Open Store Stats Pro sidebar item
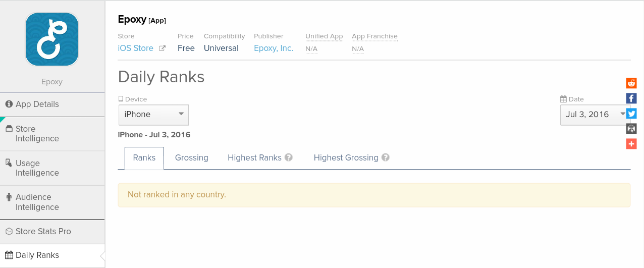The width and height of the screenshot is (644, 268). (x=43, y=232)
